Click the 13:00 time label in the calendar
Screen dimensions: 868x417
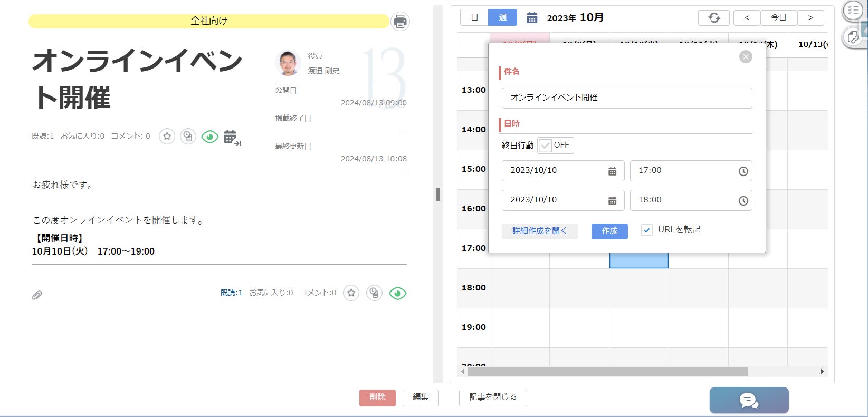(474, 90)
